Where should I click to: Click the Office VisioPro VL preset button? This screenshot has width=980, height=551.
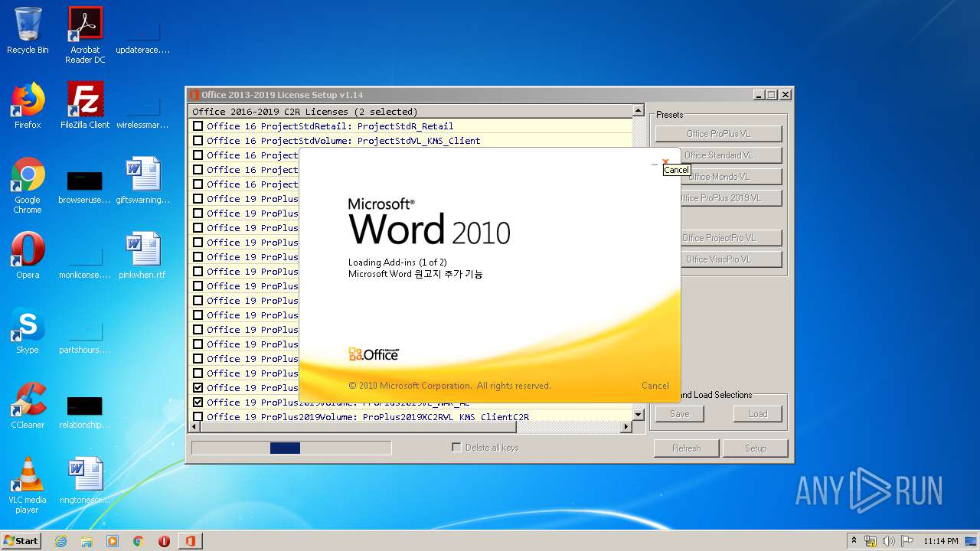pos(718,259)
